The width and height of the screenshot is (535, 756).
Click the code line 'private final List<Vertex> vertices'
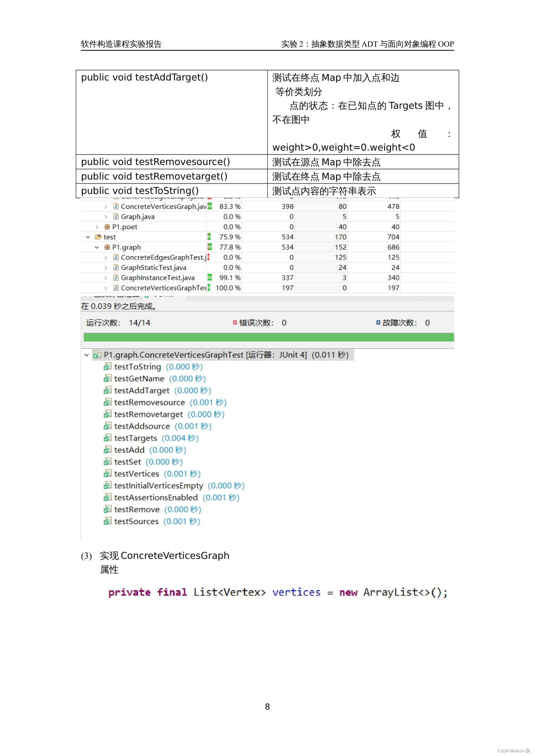[x=214, y=593]
